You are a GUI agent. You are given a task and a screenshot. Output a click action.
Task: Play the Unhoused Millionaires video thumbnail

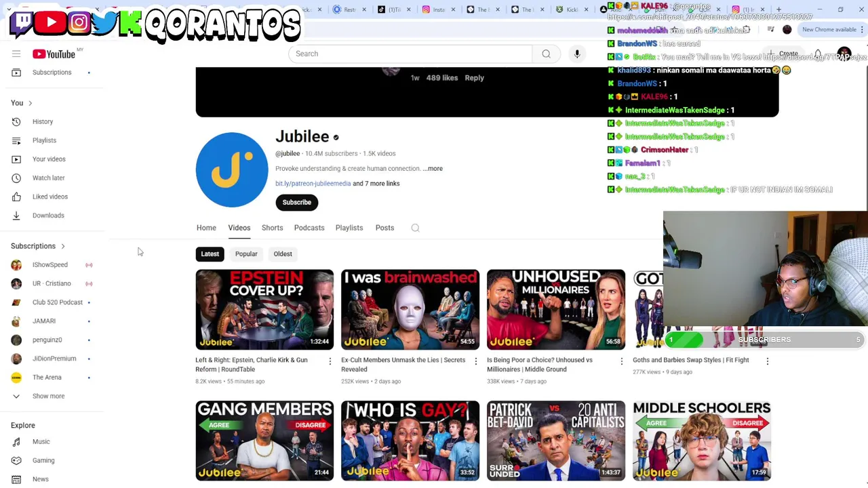(x=556, y=310)
